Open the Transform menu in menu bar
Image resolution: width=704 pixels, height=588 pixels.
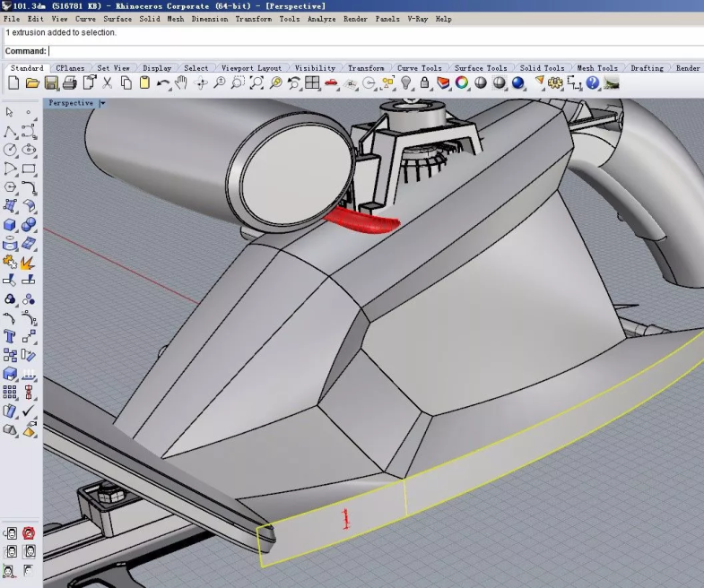tap(254, 19)
